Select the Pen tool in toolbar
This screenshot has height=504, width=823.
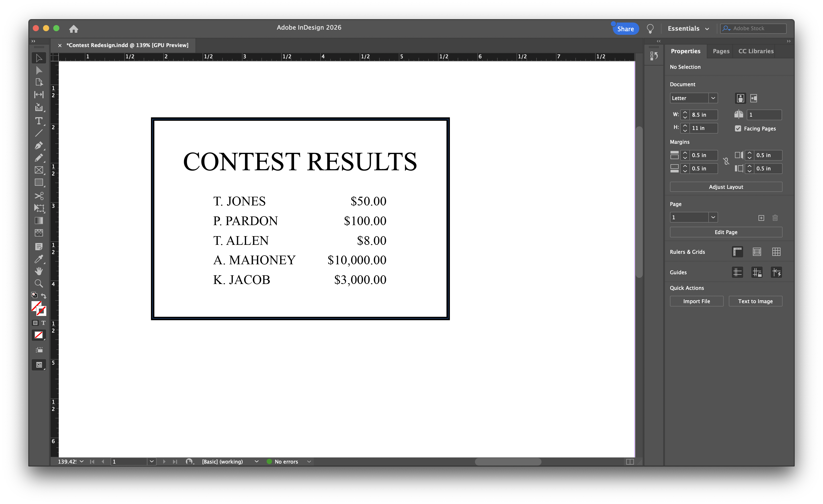(x=39, y=145)
